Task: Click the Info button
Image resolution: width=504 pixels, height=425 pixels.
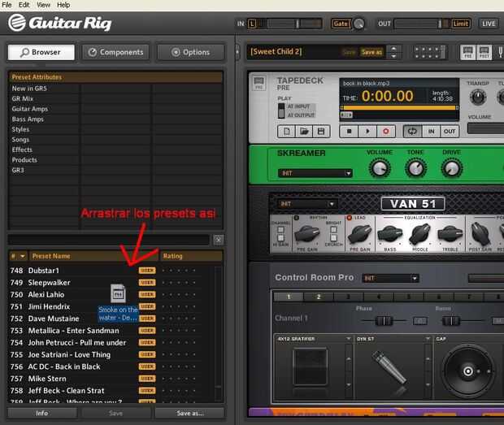Action: tap(42, 413)
